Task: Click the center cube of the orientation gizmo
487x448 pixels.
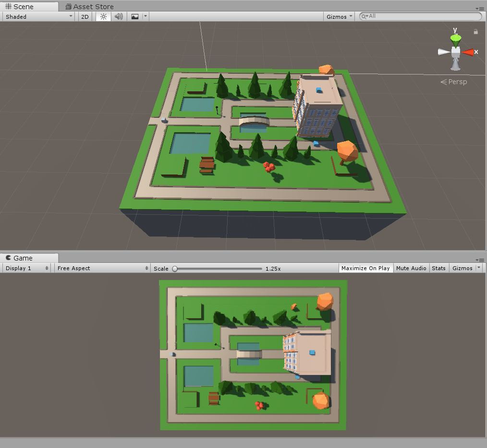Action: pos(456,52)
